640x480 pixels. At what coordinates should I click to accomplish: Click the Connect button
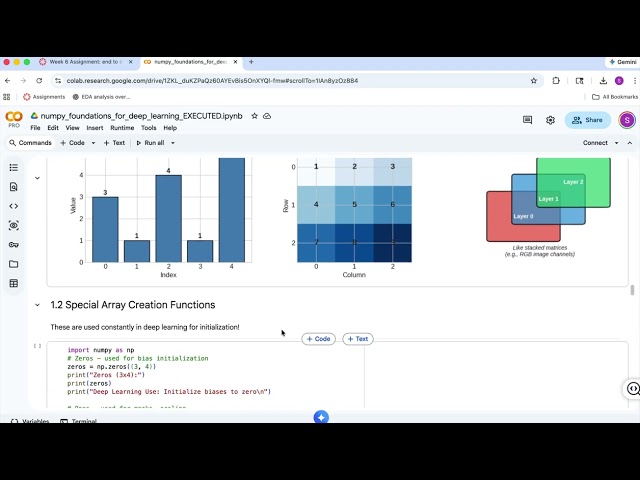[x=595, y=143]
